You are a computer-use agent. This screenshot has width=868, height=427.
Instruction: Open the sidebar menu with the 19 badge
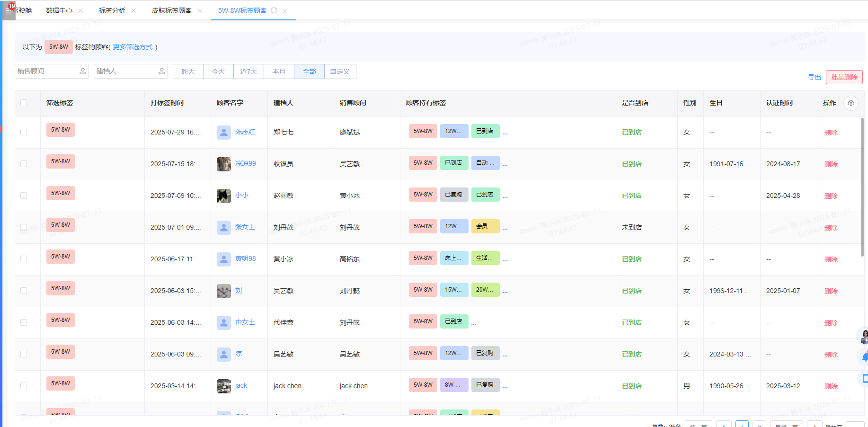click(9, 10)
